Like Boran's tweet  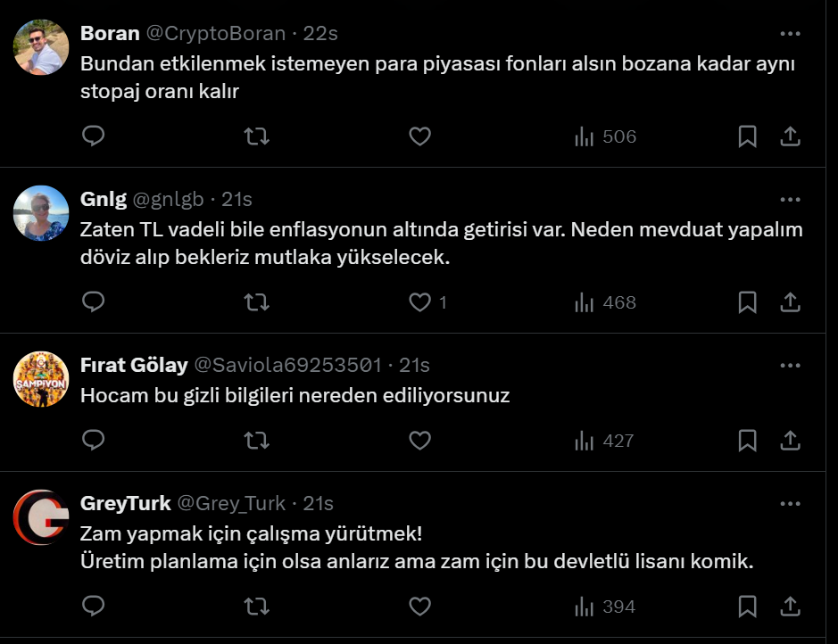click(x=419, y=136)
